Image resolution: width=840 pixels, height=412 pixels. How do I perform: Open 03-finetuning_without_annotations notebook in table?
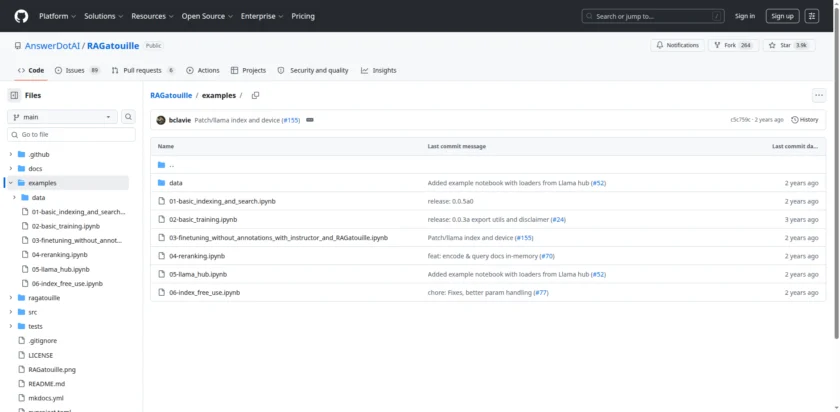tap(279, 238)
